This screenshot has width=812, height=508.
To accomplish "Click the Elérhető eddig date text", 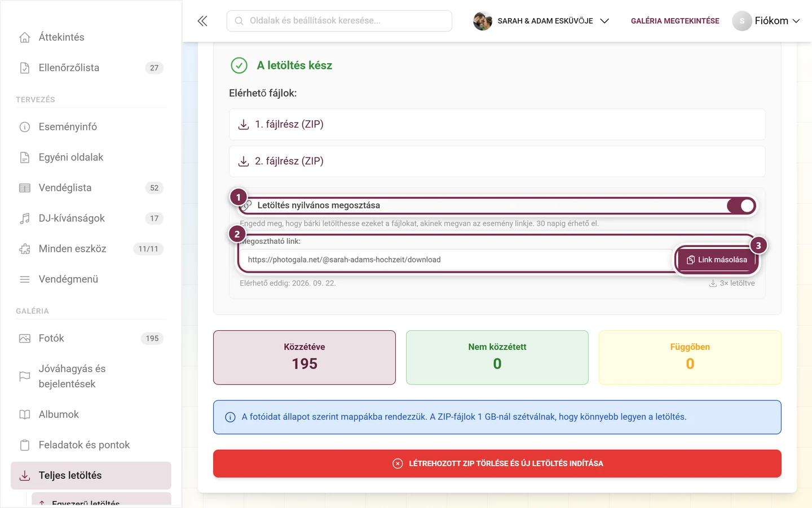I will pos(288,283).
